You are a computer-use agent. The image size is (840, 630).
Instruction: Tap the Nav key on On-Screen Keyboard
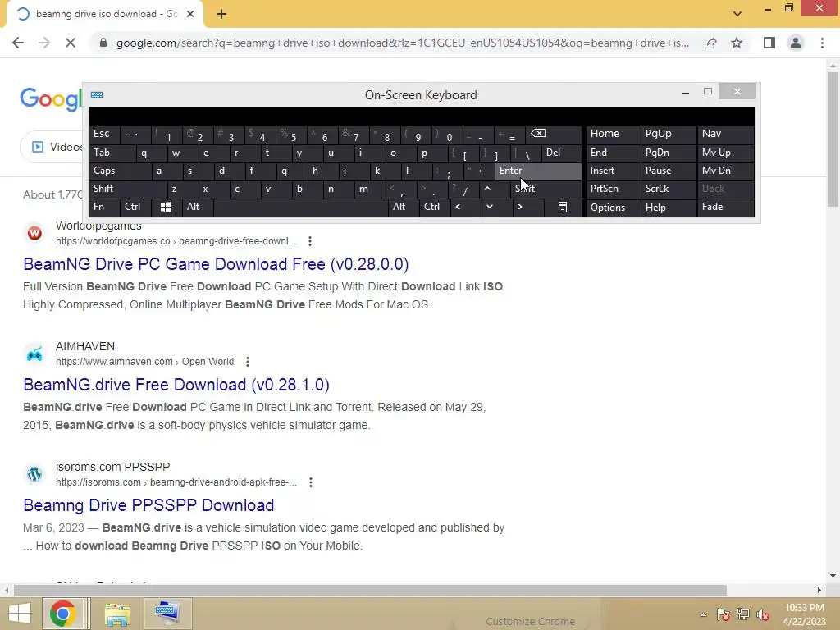point(725,134)
